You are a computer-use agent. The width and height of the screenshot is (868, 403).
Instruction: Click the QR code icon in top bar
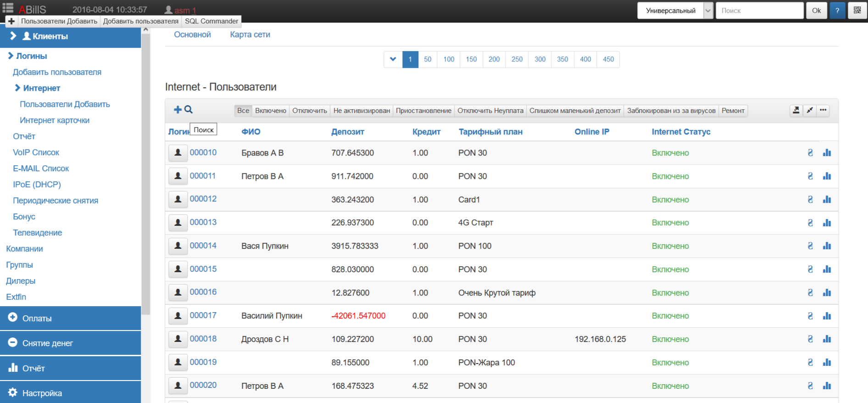pyautogui.click(x=857, y=10)
